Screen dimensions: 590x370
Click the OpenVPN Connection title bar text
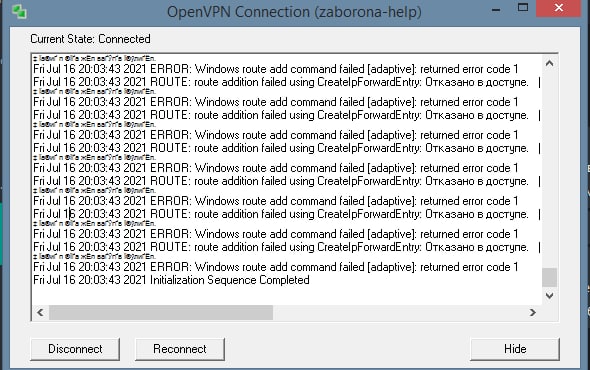pyautogui.click(x=294, y=12)
